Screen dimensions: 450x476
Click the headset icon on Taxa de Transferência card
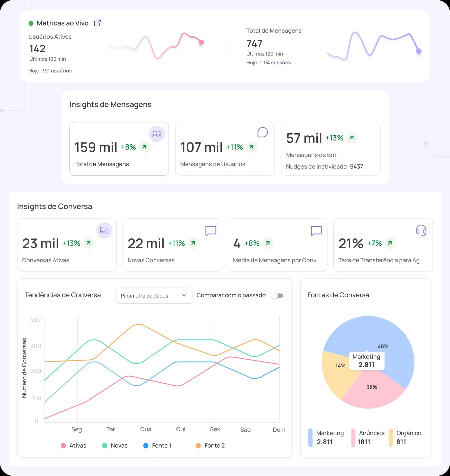421,230
